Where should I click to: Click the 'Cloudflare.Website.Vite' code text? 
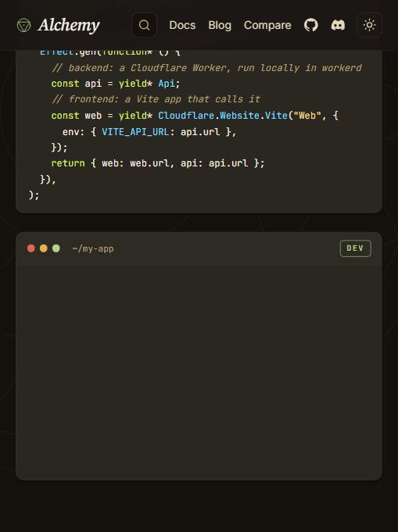click(x=223, y=116)
